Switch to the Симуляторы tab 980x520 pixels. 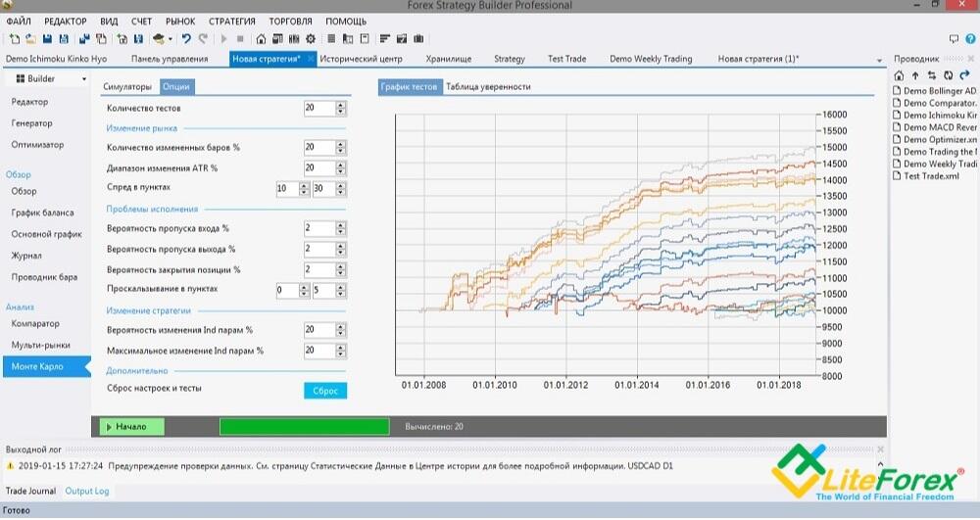point(127,87)
